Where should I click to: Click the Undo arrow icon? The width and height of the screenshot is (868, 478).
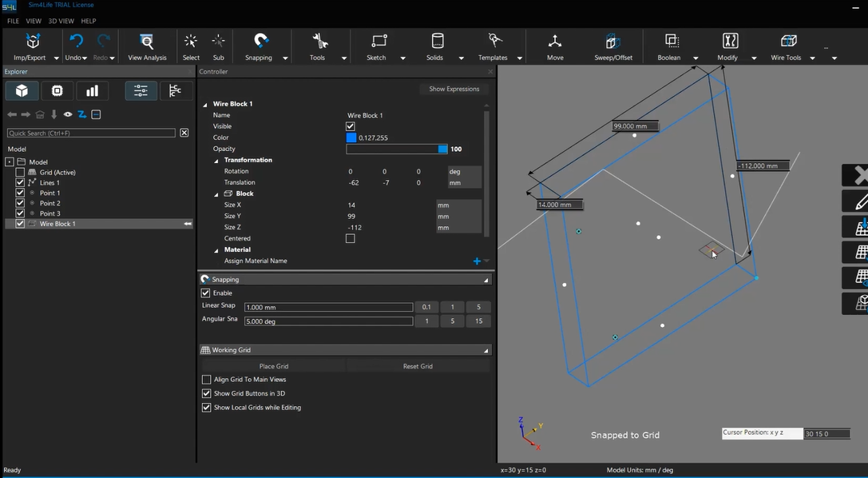(76, 42)
